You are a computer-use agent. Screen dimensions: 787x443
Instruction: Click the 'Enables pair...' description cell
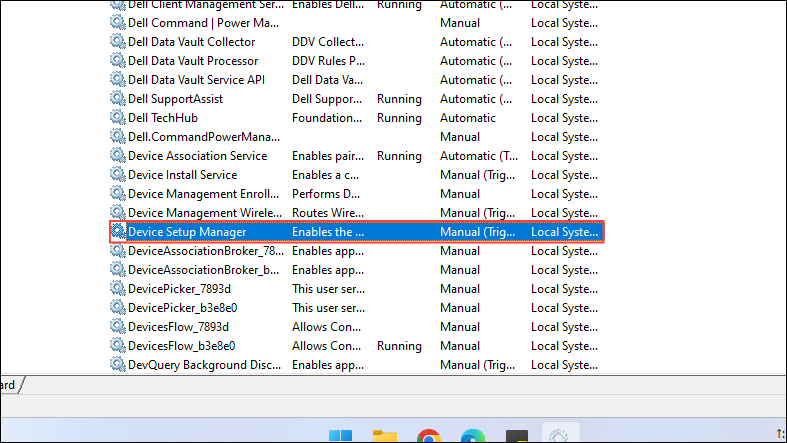click(328, 156)
